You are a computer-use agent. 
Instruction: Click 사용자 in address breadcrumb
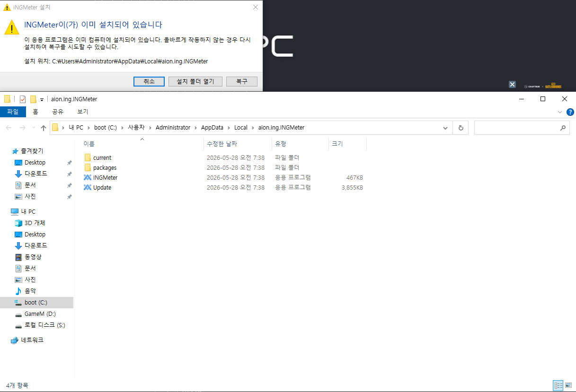click(136, 128)
